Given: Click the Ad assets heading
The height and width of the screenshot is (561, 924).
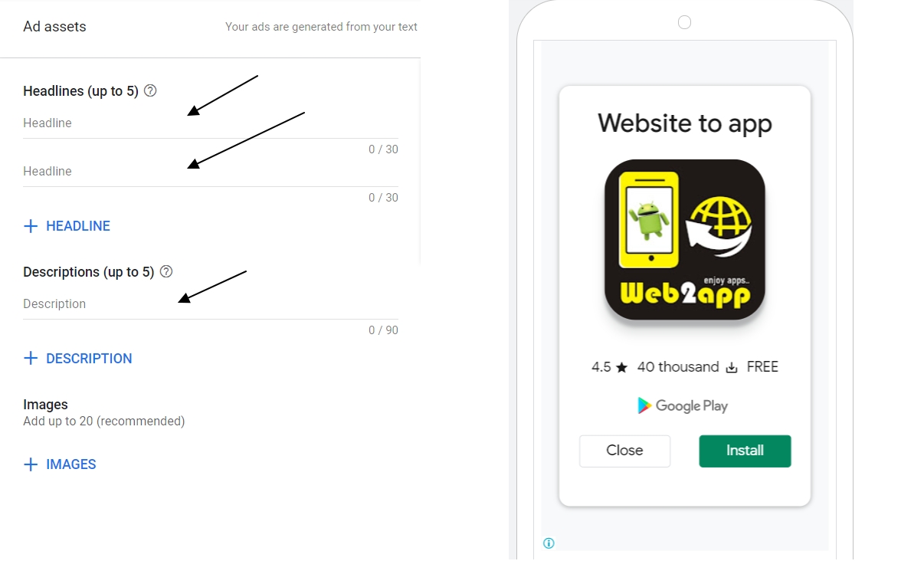Looking at the screenshot, I should [x=54, y=27].
